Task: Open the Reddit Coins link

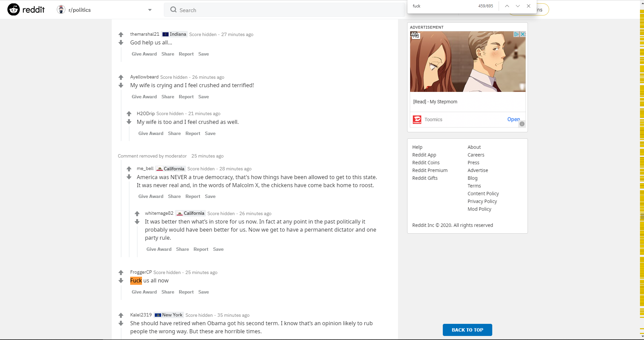Action: [426, 163]
